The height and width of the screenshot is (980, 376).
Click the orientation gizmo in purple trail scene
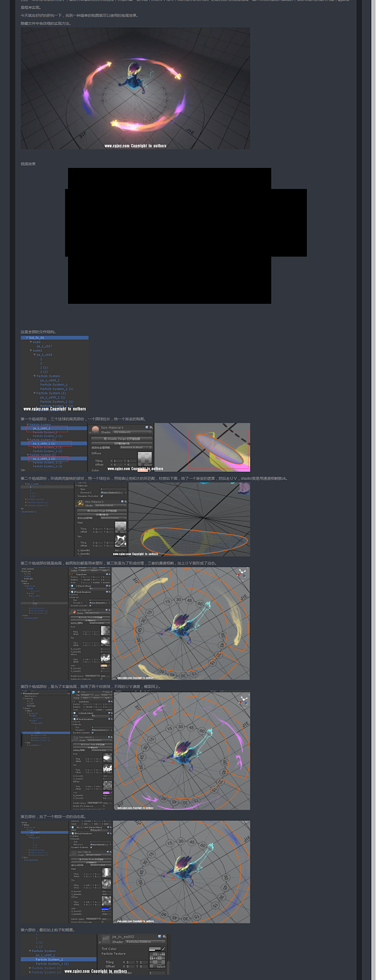(243, 699)
